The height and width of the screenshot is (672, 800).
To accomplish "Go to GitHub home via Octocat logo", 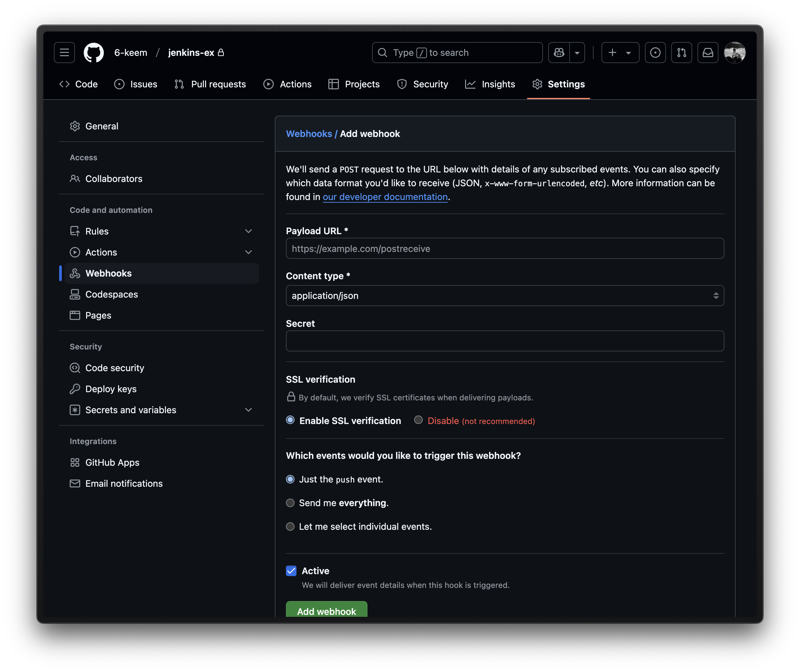I will tap(94, 53).
